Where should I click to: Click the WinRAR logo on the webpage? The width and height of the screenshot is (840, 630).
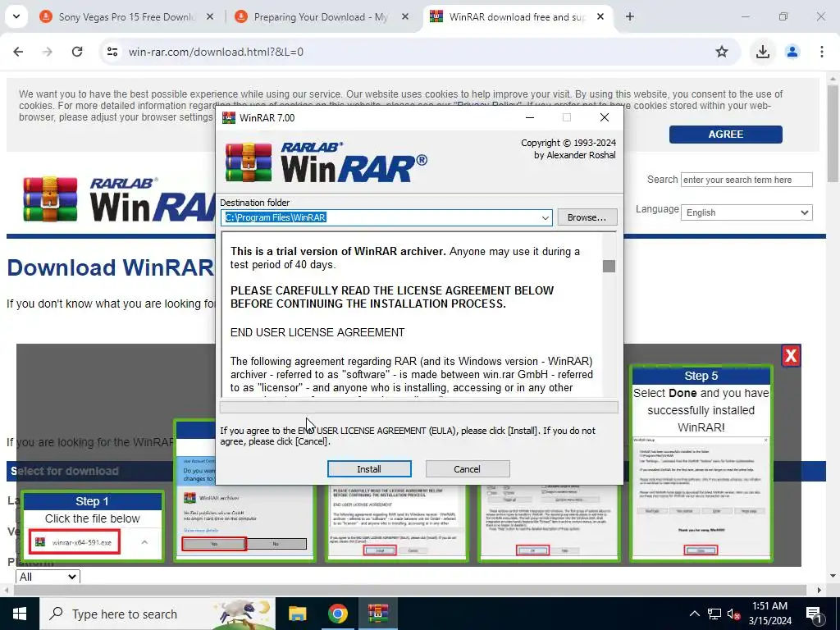[119, 200]
